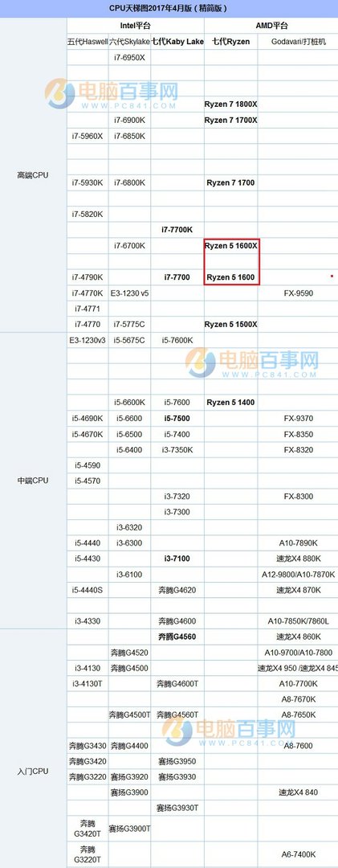Click the 速龙X4 880K cell
The image size is (338, 868).
coord(299,559)
